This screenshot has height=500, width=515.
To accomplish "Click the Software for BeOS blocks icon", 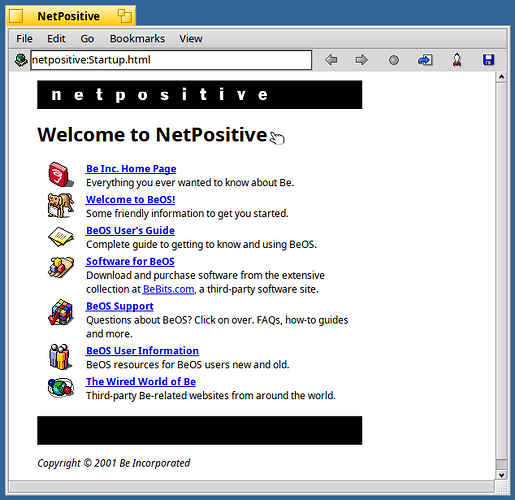I will pyautogui.click(x=61, y=267).
